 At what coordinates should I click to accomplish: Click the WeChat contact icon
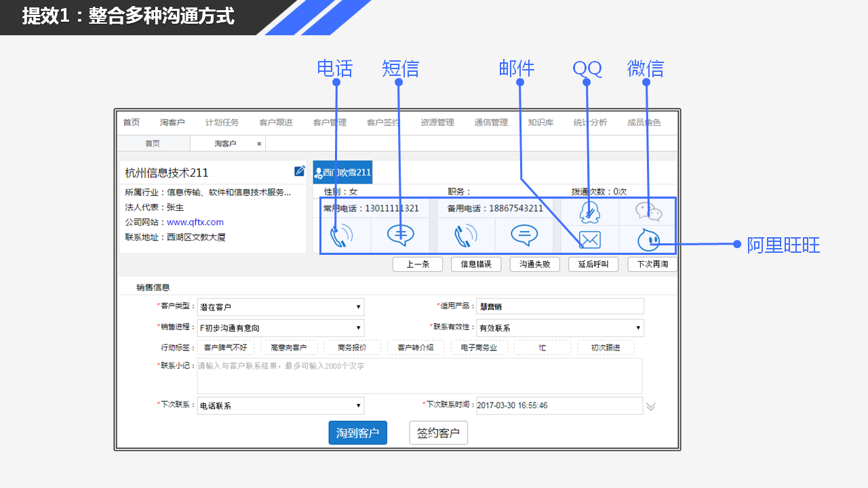(648, 211)
